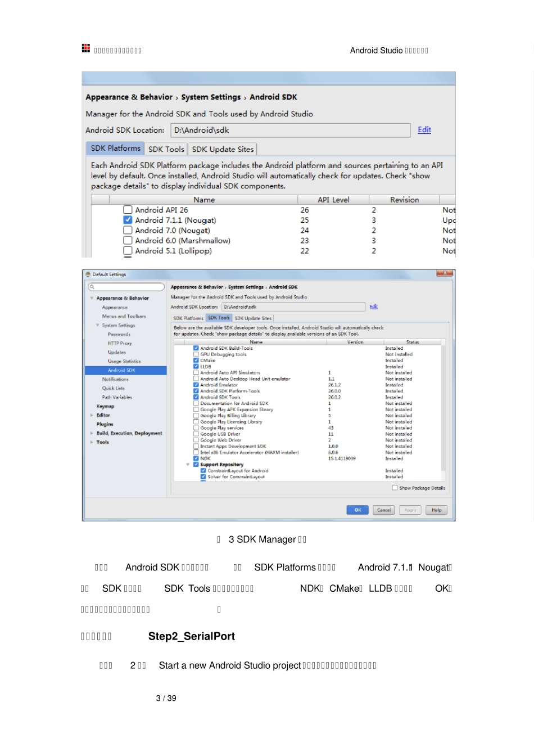Collapse Support Repository group arrow
The image size is (534, 756).
188,465
